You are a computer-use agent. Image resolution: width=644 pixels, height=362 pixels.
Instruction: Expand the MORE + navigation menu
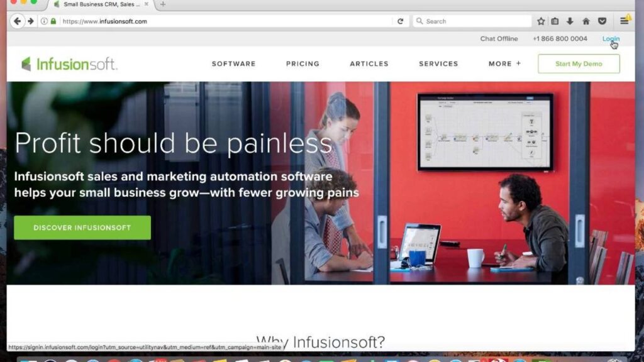click(505, 63)
